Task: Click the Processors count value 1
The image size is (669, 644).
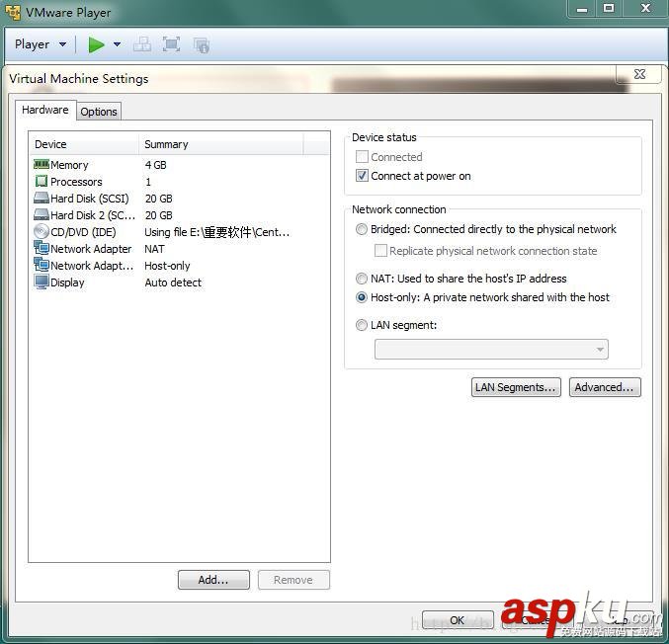Action: pyautogui.click(x=148, y=182)
